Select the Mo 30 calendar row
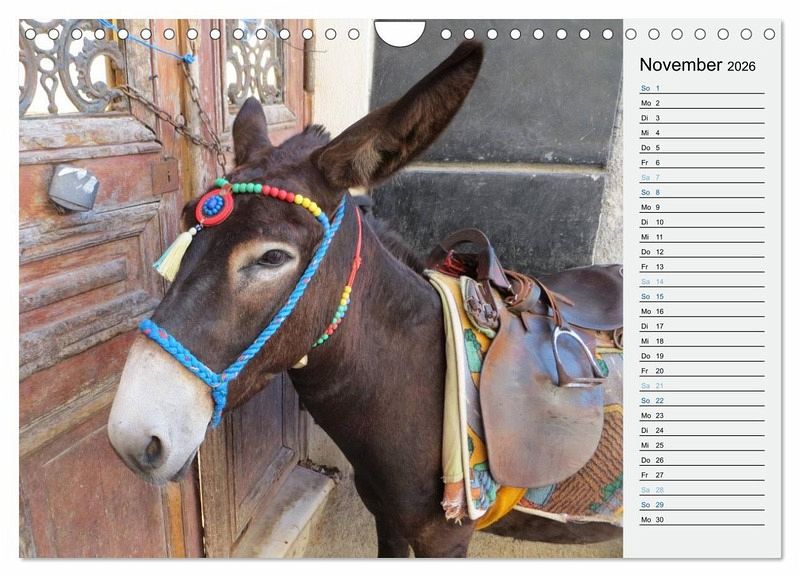 click(x=702, y=519)
